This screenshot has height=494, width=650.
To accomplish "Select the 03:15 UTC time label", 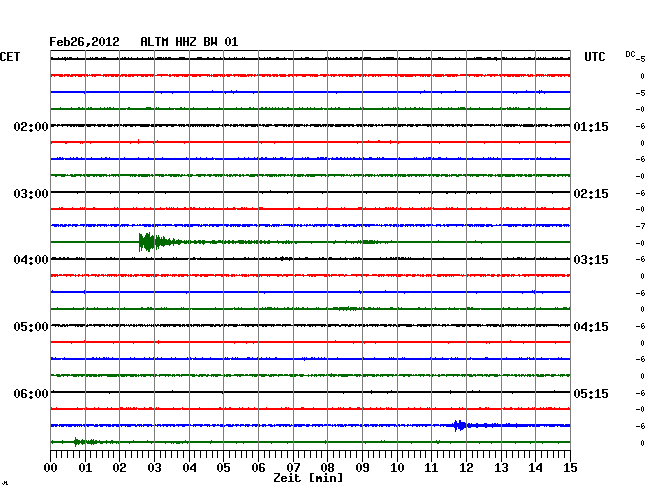I will point(591,260).
